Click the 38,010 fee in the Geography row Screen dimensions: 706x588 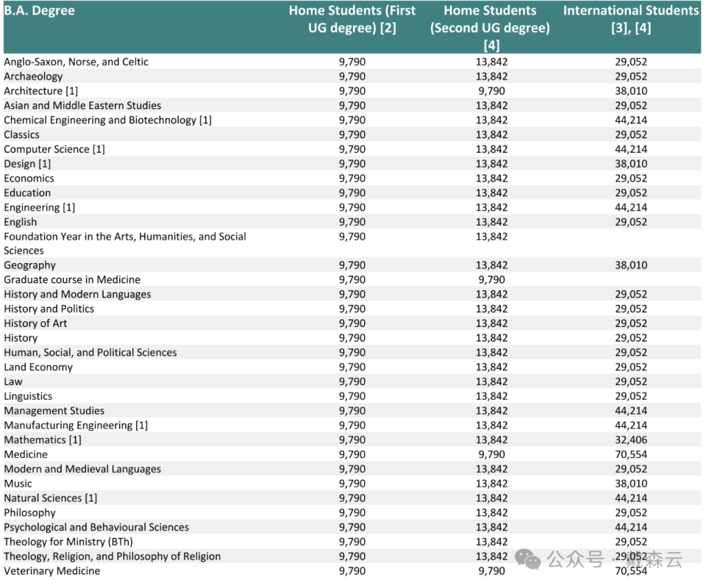(x=631, y=265)
